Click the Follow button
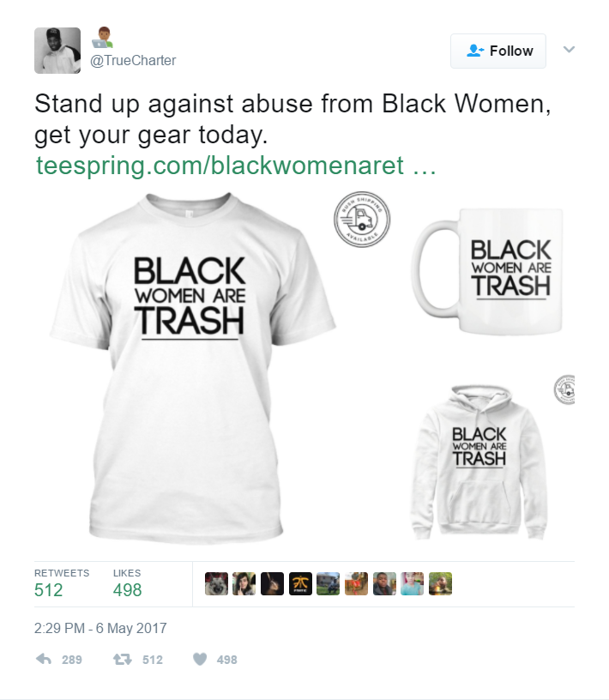 pyautogui.click(x=498, y=51)
